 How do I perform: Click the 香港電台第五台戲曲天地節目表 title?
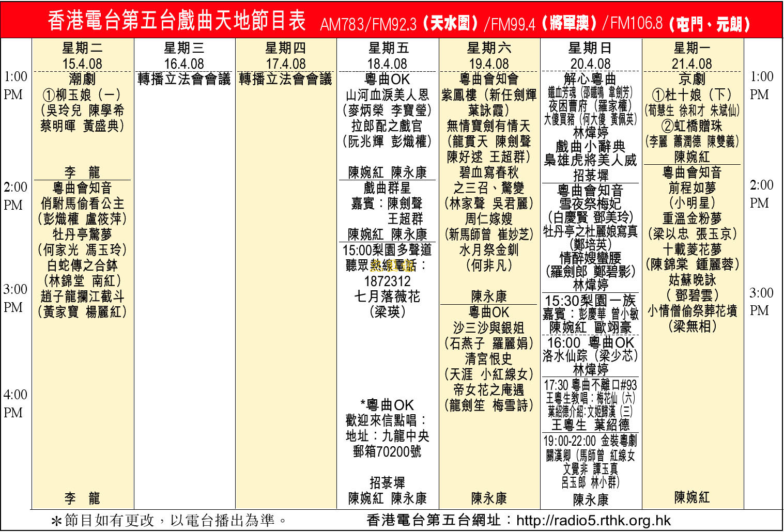(177, 21)
